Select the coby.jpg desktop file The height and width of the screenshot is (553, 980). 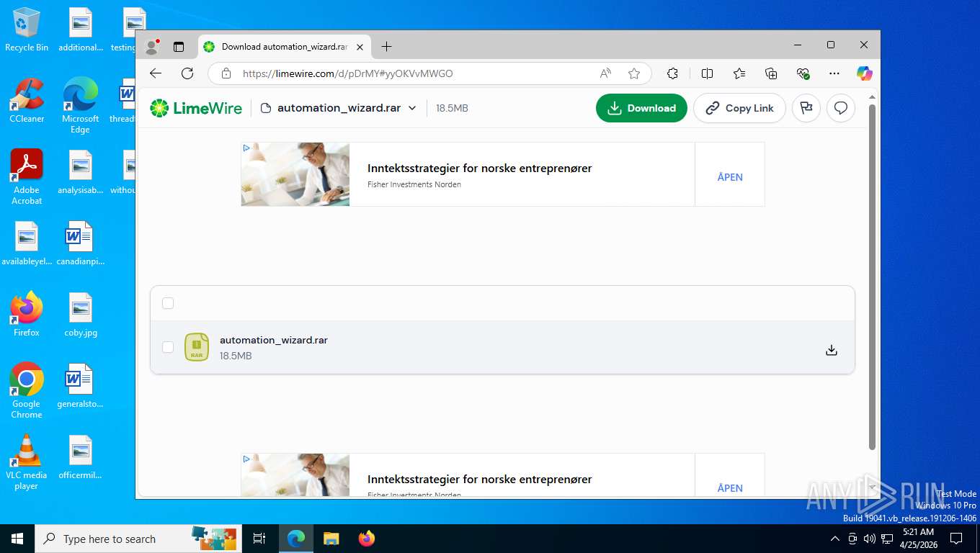81,315
